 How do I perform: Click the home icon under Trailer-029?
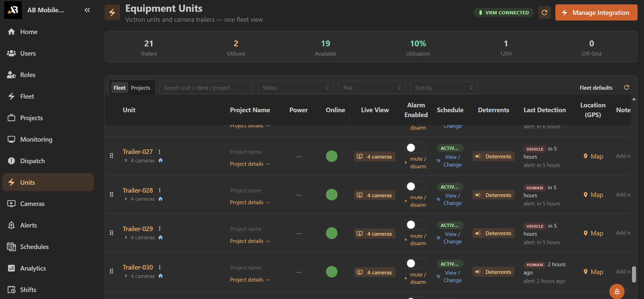pyautogui.click(x=160, y=237)
